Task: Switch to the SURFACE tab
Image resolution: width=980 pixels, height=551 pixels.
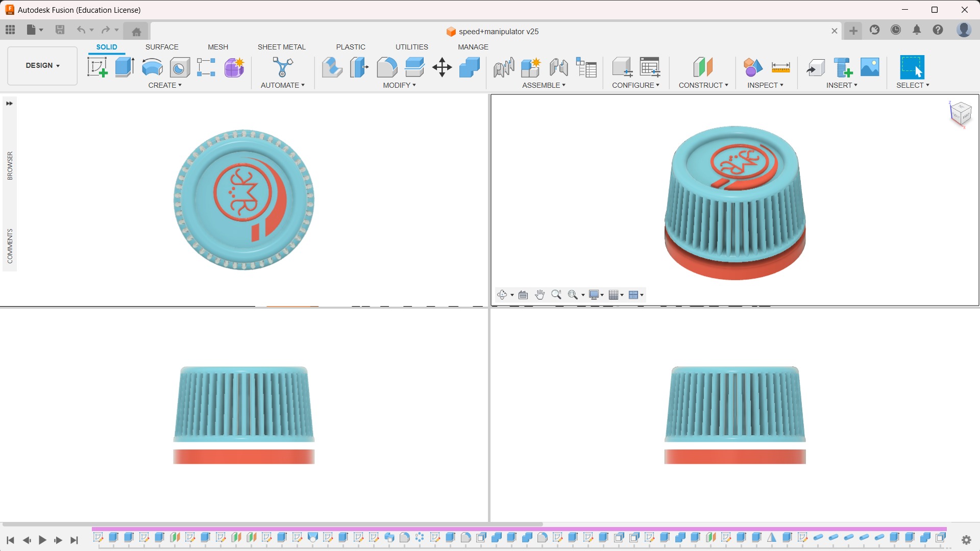Action: coord(162,47)
